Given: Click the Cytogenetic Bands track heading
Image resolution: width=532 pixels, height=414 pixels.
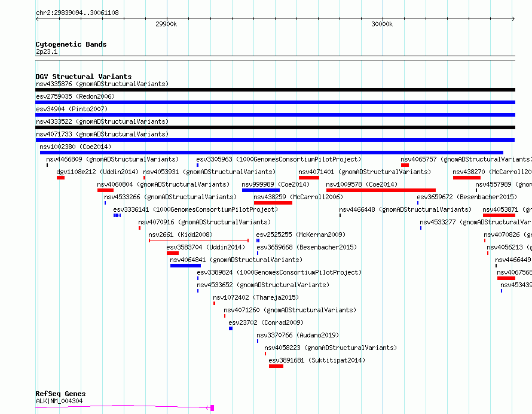Looking at the screenshot, I should [x=71, y=44].
